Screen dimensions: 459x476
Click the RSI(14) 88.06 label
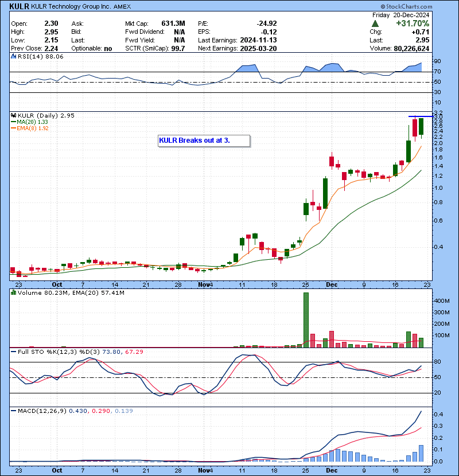(x=40, y=56)
